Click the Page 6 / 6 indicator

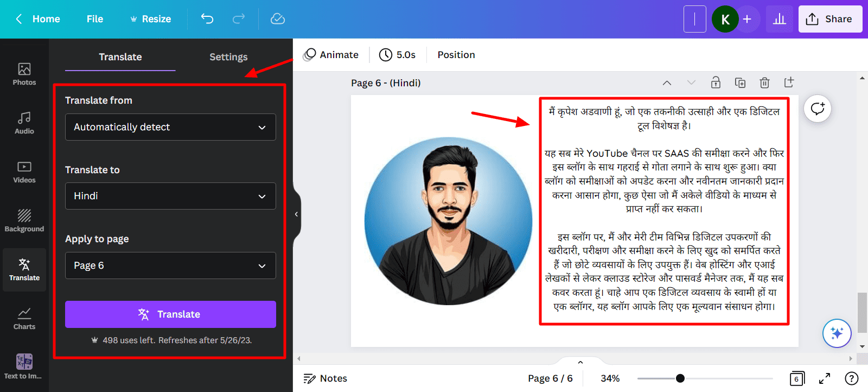coord(550,378)
